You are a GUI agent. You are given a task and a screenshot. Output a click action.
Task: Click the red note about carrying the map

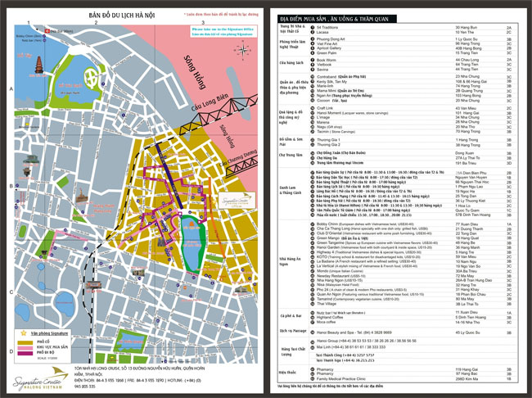coord(221,14)
